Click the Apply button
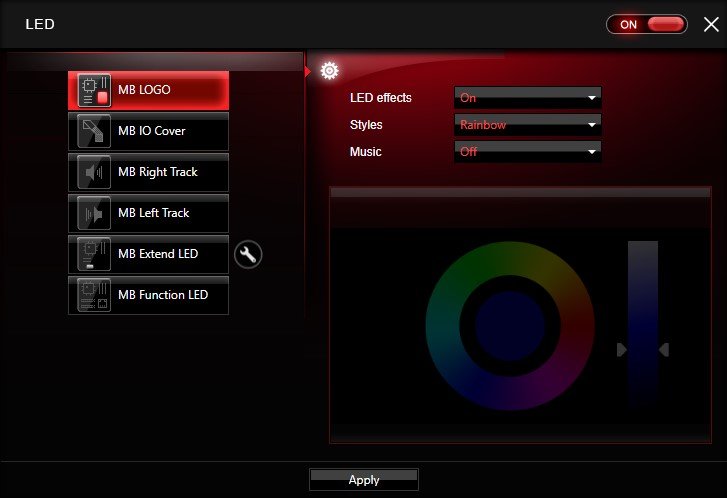The height and width of the screenshot is (498, 727). 364,479
